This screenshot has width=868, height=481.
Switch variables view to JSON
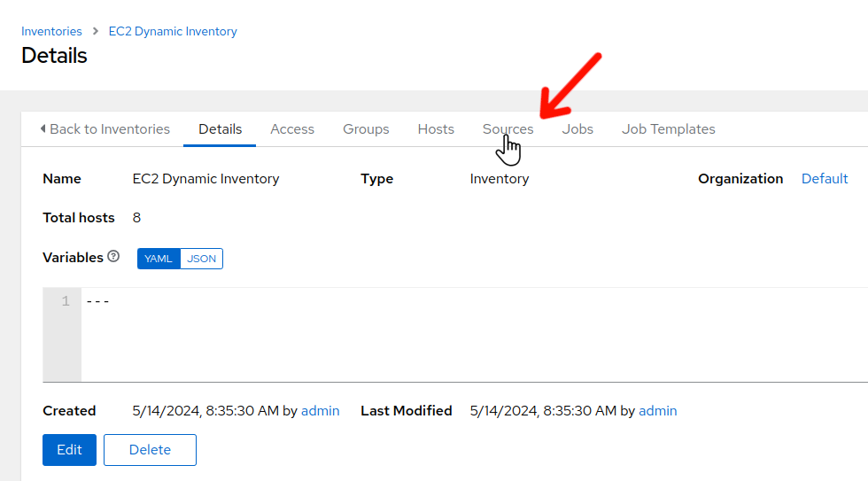click(202, 259)
